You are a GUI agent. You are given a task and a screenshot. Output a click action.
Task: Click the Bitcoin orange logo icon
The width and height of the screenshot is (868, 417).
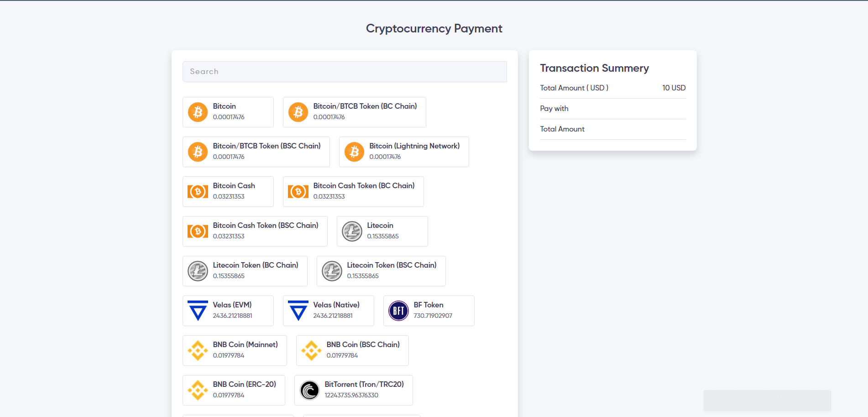(x=198, y=112)
